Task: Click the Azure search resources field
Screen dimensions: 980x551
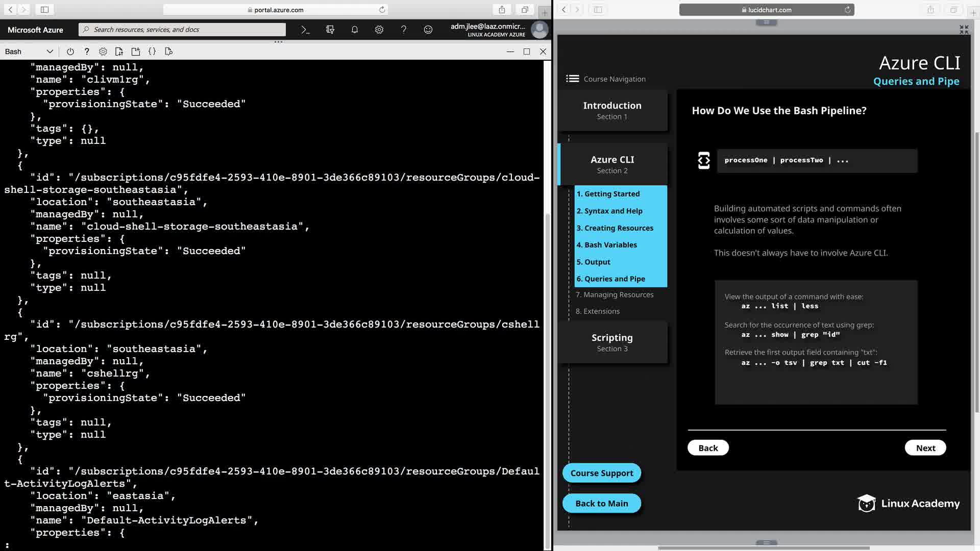Action: coord(182,30)
